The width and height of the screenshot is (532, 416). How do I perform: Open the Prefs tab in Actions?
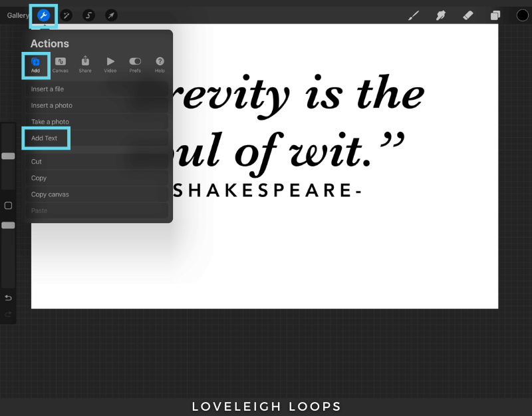134,64
